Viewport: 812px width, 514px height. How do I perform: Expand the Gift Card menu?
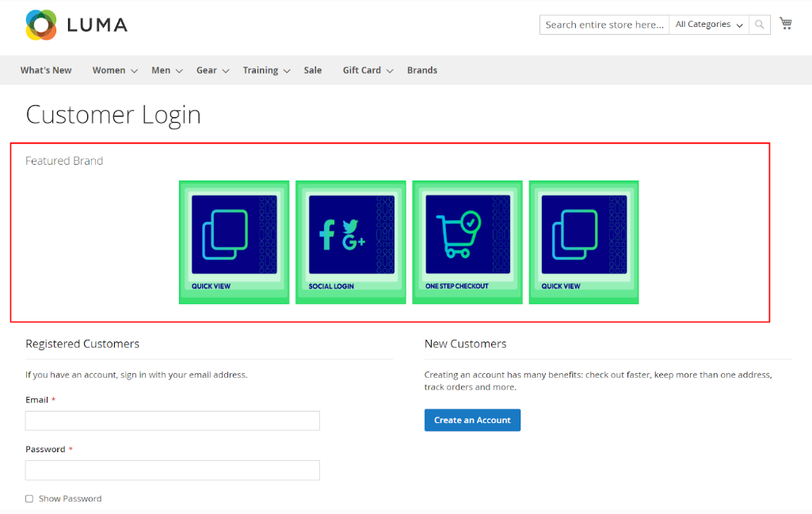(367, 70)
